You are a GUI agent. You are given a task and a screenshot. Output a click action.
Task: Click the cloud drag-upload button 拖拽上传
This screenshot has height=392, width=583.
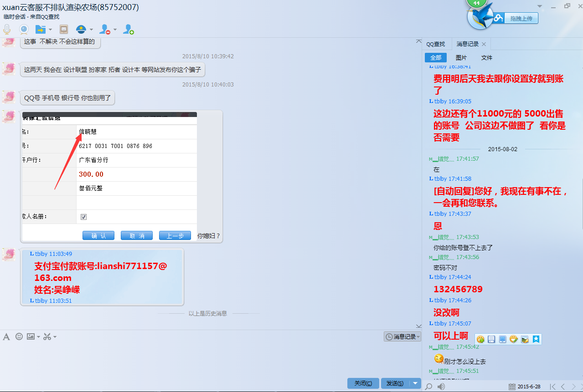point(521,18)
